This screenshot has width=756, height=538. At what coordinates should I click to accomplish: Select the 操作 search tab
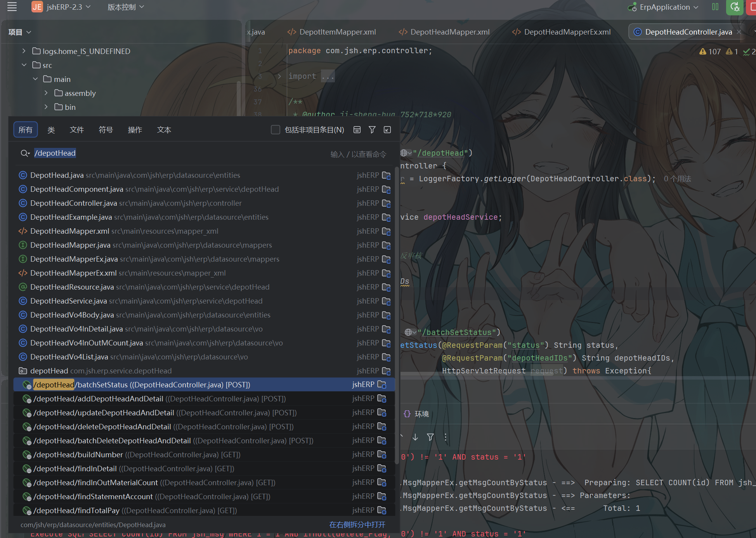tap(135, 130)
